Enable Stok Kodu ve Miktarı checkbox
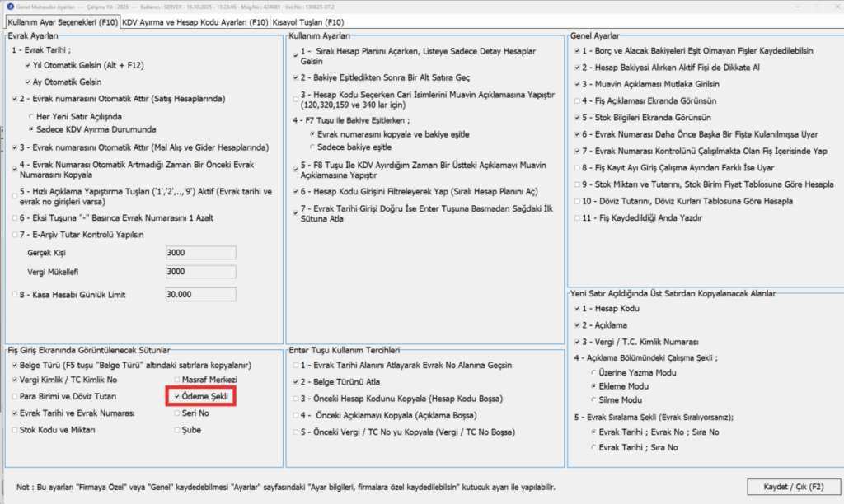The width and height of the screenshot is (844, 504). [x=15, y=430]
